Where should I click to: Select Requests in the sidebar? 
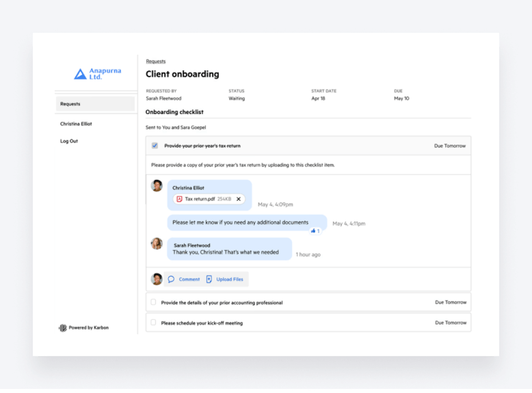[x=70, y=104]
